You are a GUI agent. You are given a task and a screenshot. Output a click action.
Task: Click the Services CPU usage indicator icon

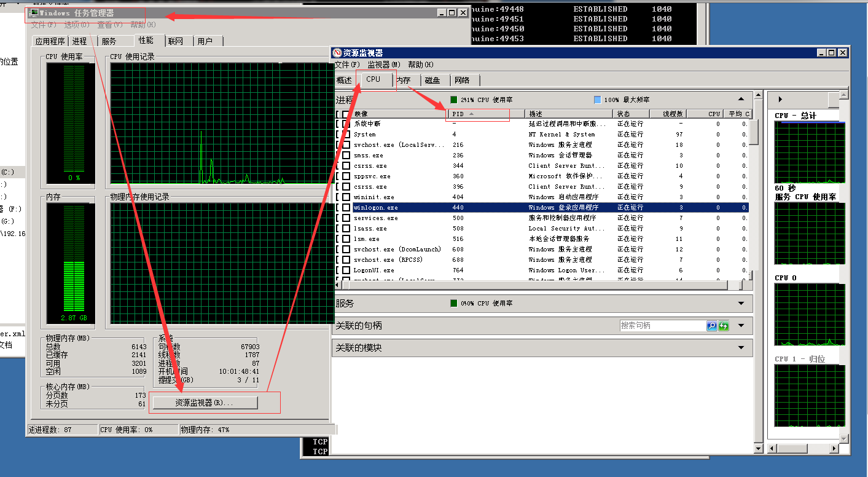pos(453,303)
